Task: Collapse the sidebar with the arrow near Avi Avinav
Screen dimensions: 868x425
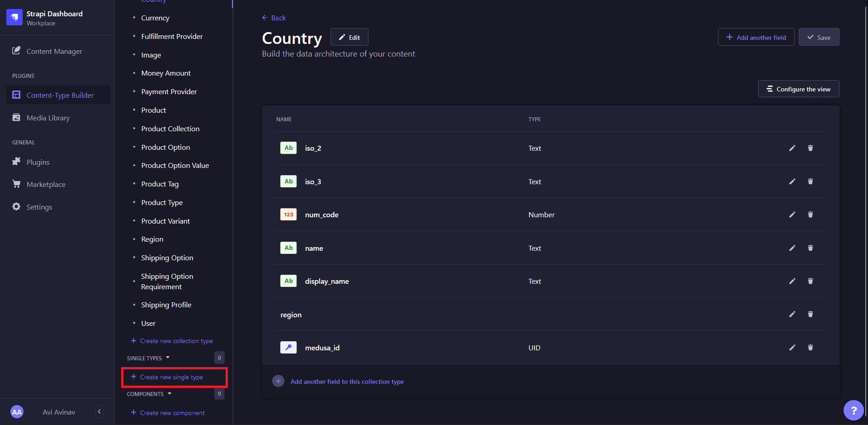Action: 99,411
